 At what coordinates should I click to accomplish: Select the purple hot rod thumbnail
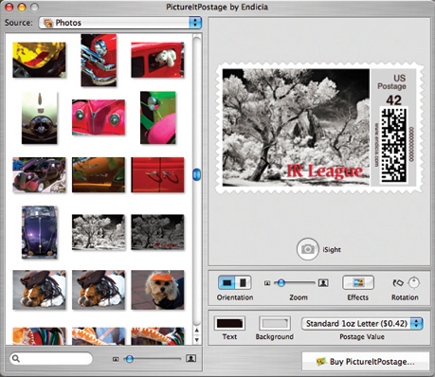click(39, 175)
